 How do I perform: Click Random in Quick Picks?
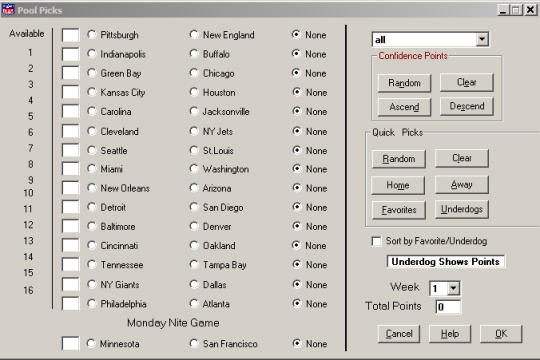click(x=399, y=159)
